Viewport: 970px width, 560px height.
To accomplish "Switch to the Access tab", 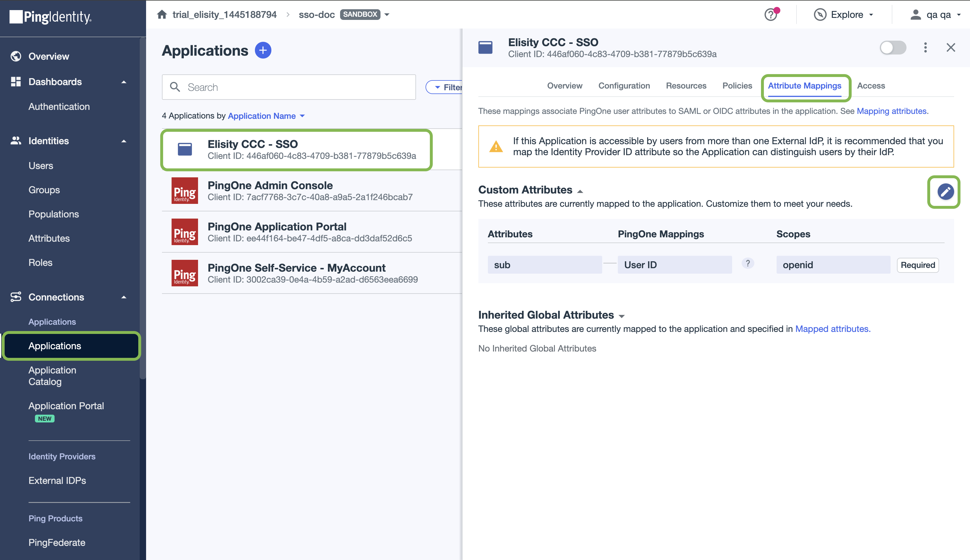I will pyautogui.click(x=871, y=86).
